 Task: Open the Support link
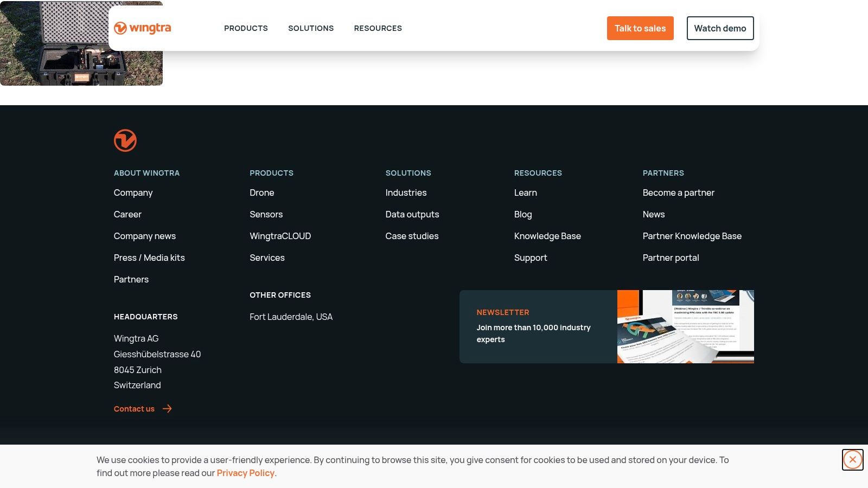(x=531, y=258)
